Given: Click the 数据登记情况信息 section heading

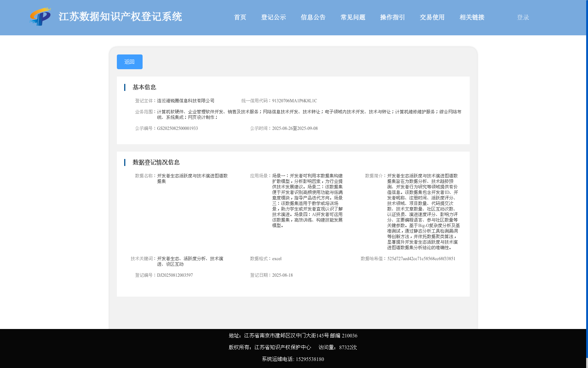Looking at the screenshot, I should click(156, 162).
